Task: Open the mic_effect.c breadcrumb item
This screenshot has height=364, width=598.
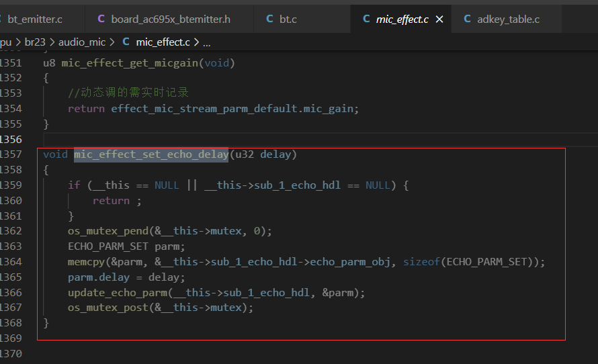Action: (x=163, y=42)
